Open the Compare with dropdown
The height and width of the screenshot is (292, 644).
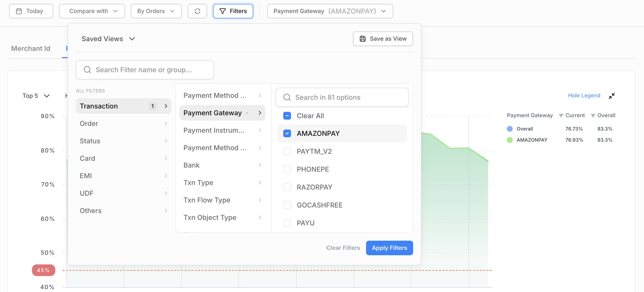click(x=92, y=11)
